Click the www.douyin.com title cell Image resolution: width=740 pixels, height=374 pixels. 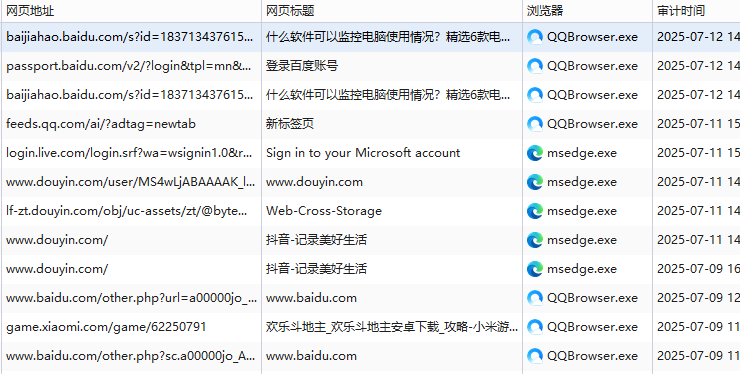314,182
